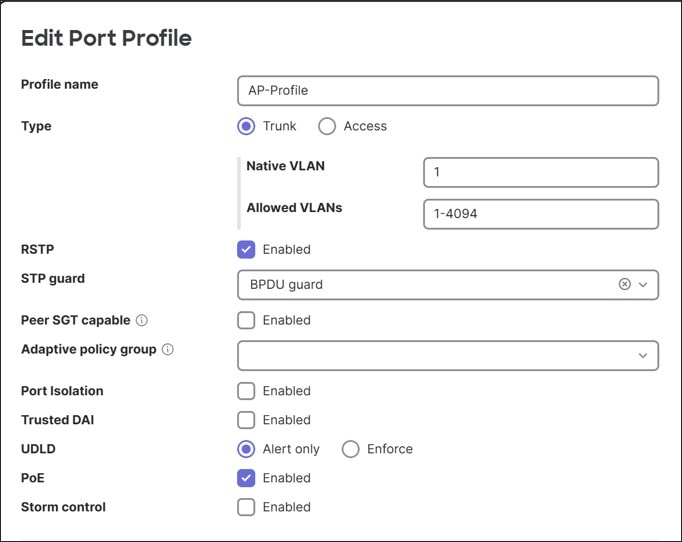
Task: Click the Allowed VLANs input field
Action: click(540, 214)
